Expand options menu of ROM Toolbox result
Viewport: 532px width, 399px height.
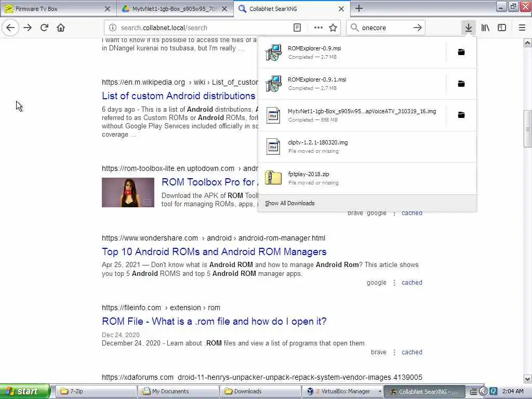tap(394, 214)
